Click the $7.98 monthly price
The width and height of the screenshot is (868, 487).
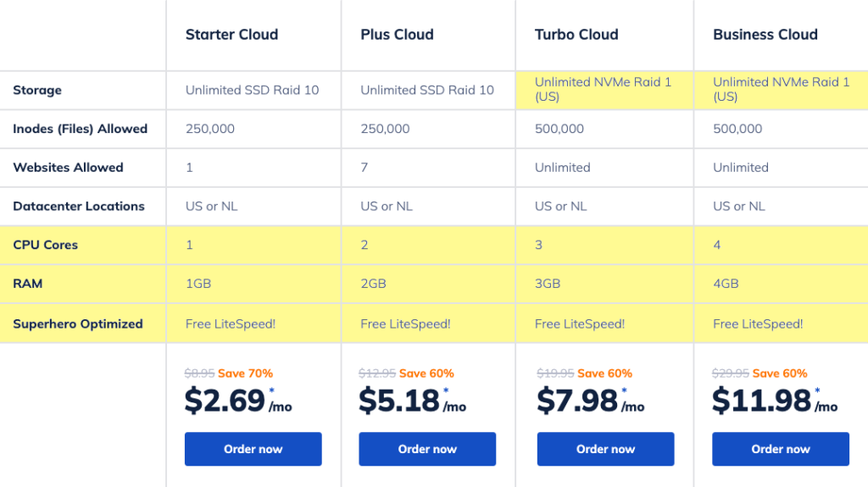point(577,401)
